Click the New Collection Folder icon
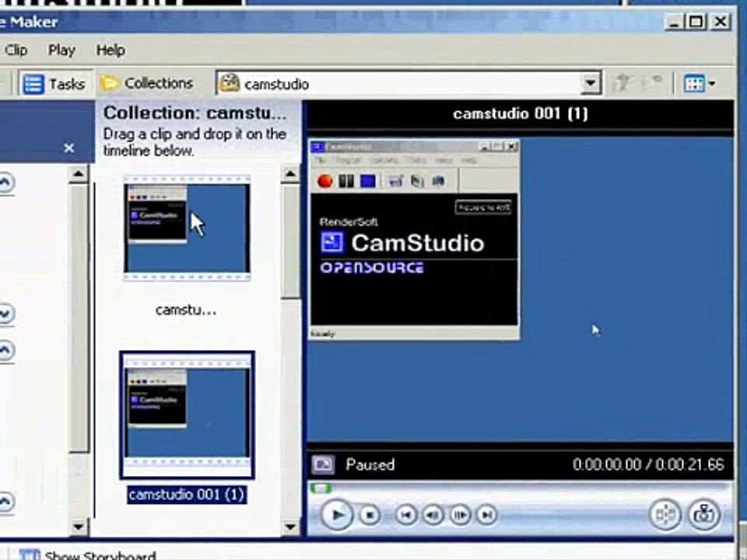The height and width of the screenshot is (560, 747). point(652,83)
